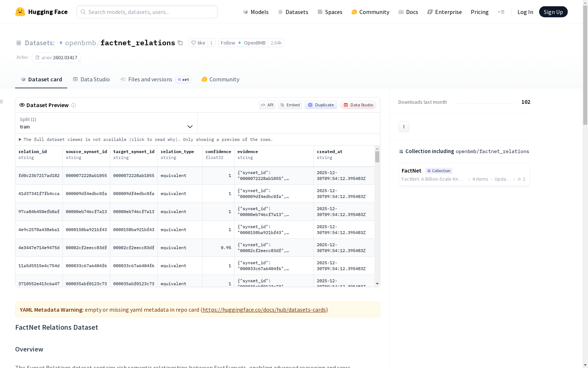
Task: Open the three-dot options menu in sidebar
Action: coord(404,127)
